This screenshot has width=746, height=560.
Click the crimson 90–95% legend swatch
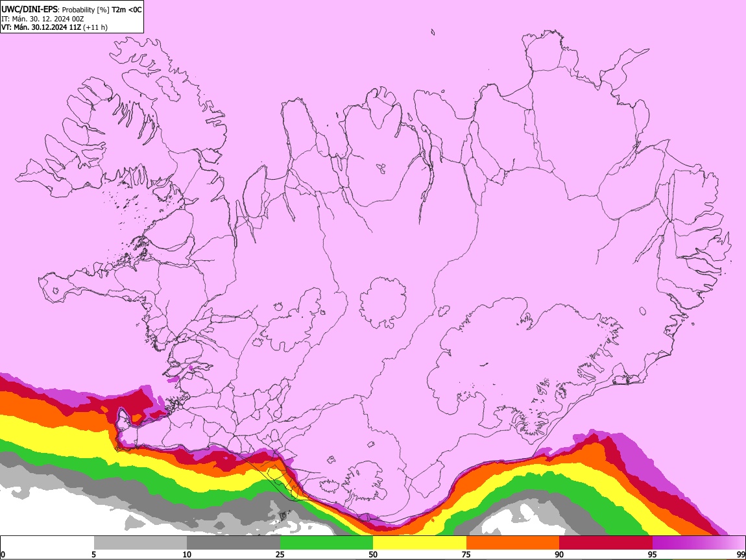point(606,543)
